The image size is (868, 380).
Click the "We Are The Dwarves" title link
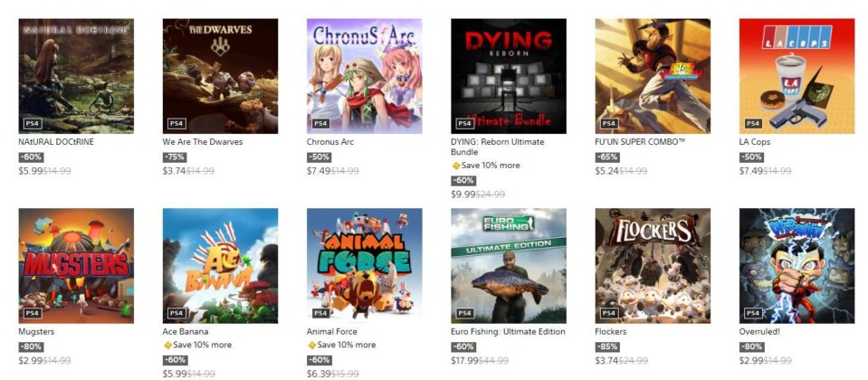coord(200,142)
